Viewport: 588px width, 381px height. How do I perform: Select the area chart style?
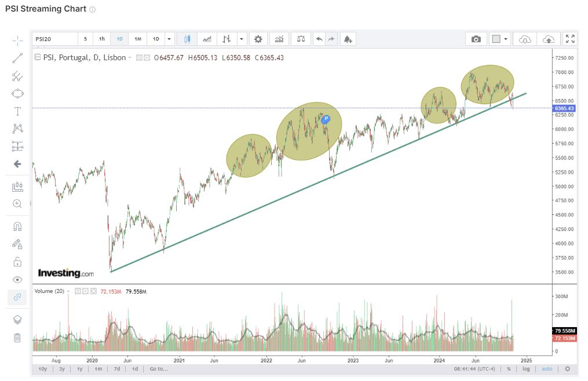pos(207,39)
